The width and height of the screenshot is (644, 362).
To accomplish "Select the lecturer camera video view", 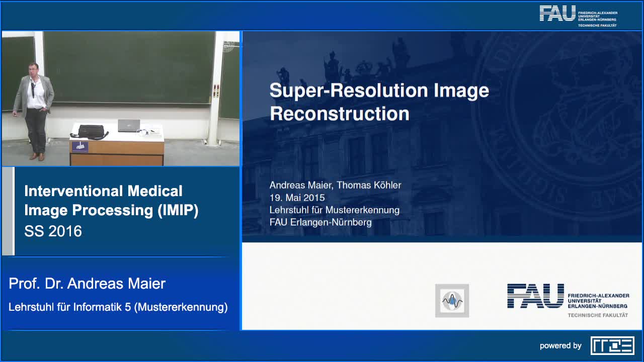I will click(121, 99).
